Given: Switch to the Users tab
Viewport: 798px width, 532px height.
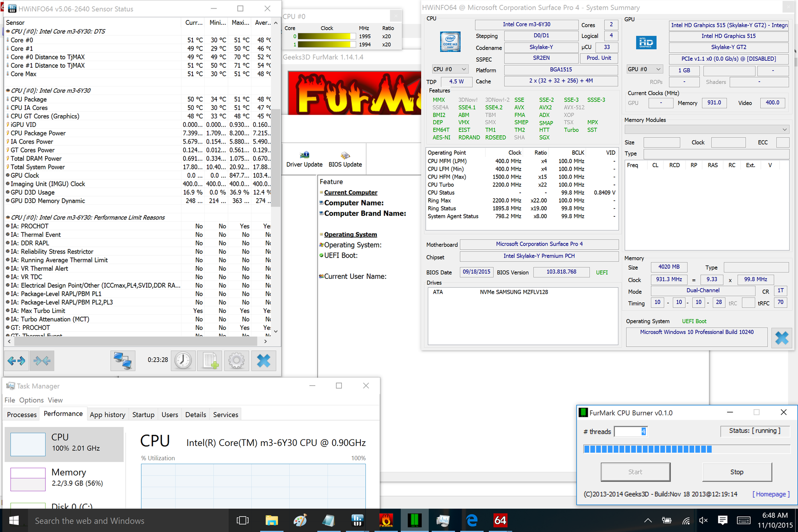Looking at the screenshot, I should point(170,415).
